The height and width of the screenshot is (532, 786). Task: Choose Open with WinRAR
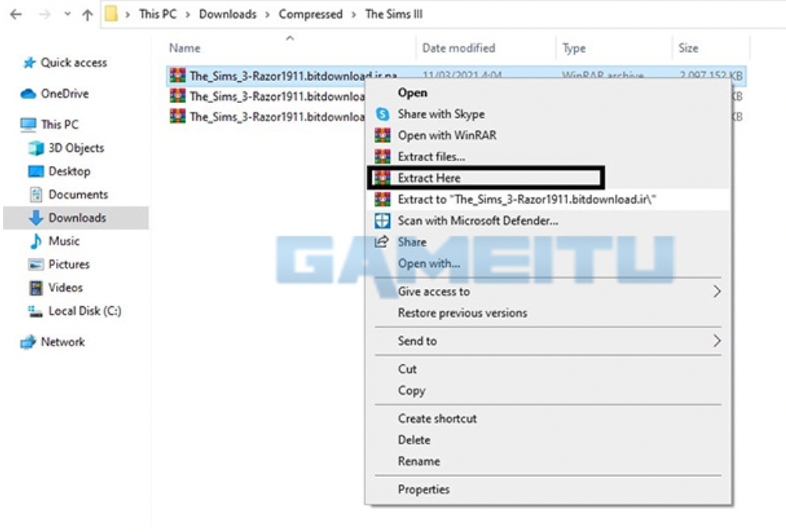click(447, 136)
